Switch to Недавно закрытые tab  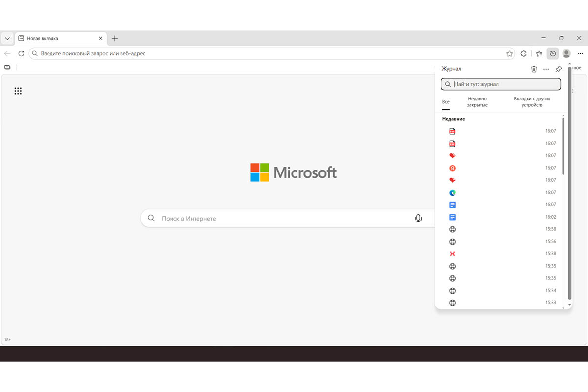click(477, 102)
